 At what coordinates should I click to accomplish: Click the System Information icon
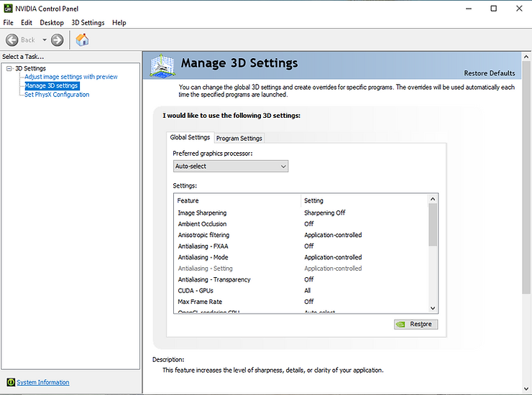click(x=11, y=382)
